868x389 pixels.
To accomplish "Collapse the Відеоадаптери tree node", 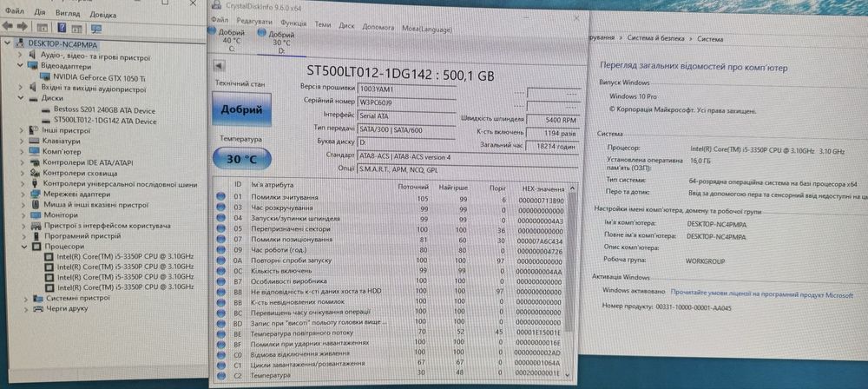I will (21, 67).
